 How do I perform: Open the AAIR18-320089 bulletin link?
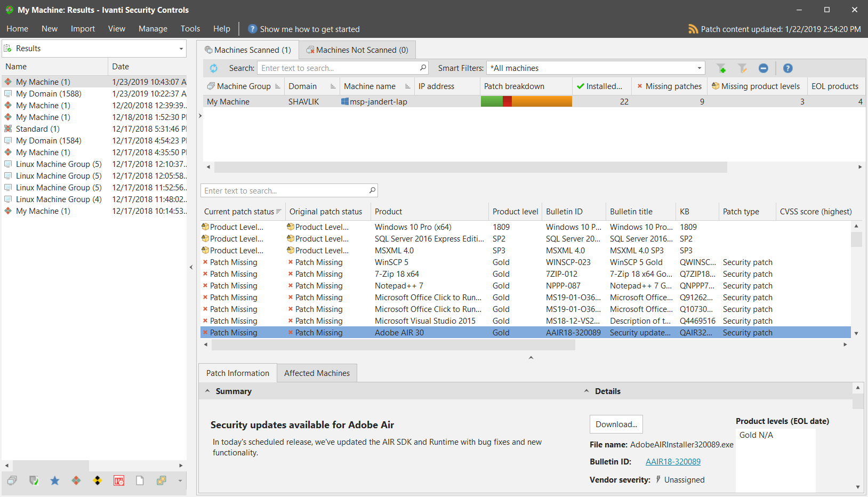(673, 462)
